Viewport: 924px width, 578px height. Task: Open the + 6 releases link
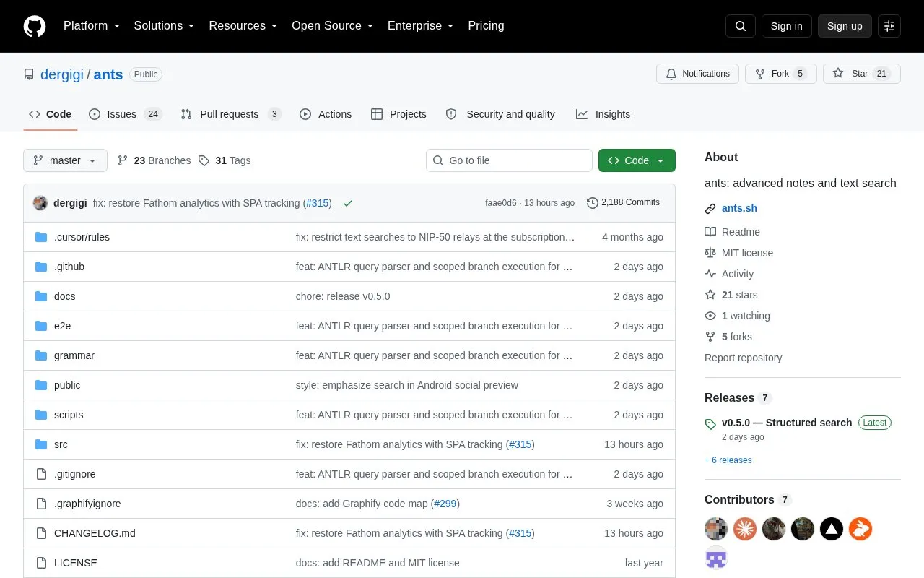[728, 460]
